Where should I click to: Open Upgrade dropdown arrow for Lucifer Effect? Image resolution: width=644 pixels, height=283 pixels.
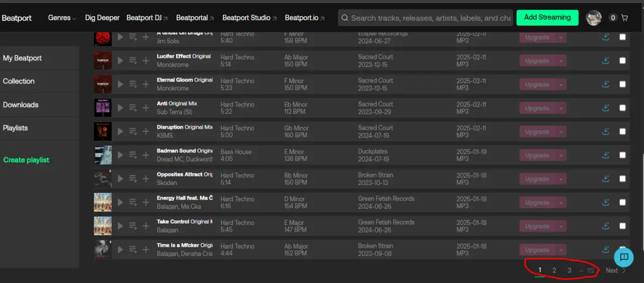[x=560, y=61]
